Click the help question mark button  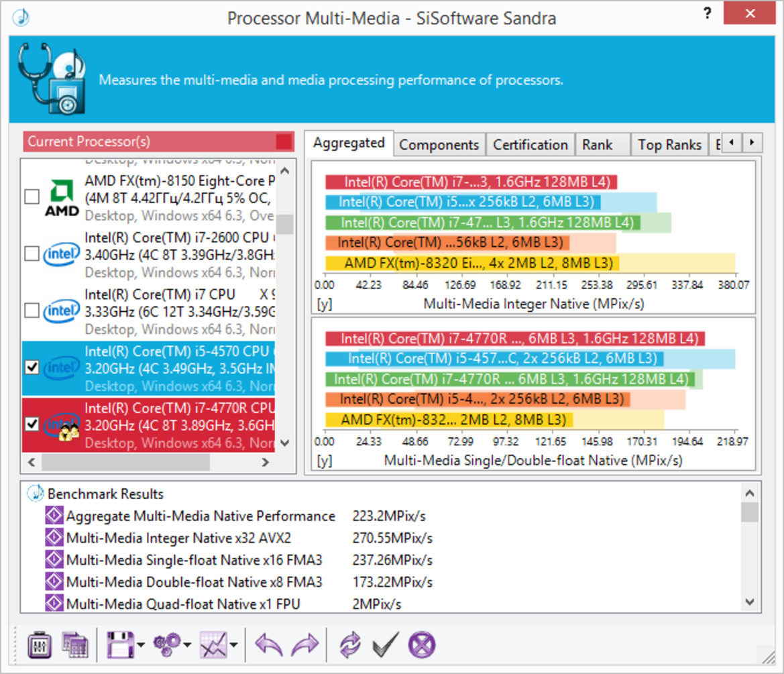pos(707,13)
